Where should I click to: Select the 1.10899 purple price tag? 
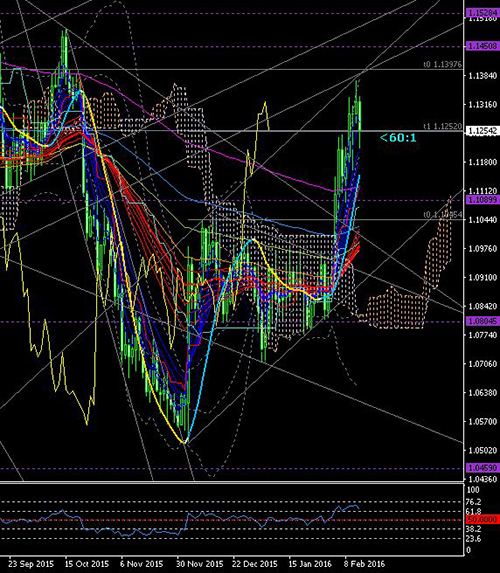click(483, 200)
